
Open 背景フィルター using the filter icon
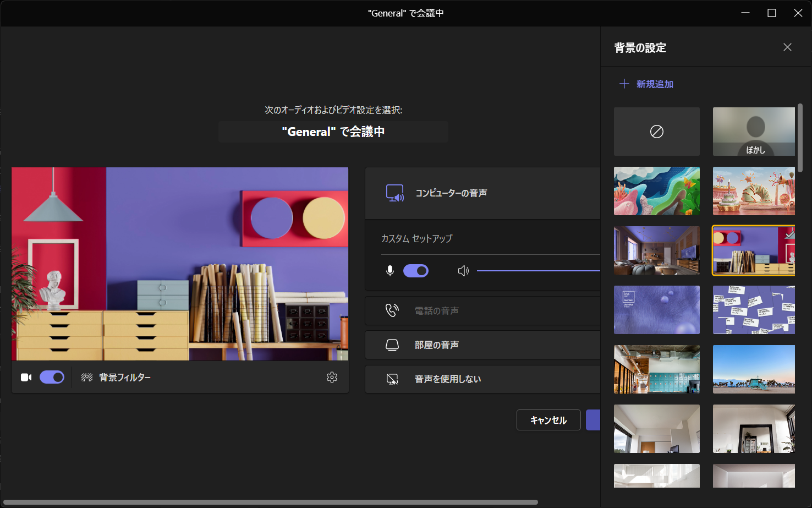coord(87,377)
